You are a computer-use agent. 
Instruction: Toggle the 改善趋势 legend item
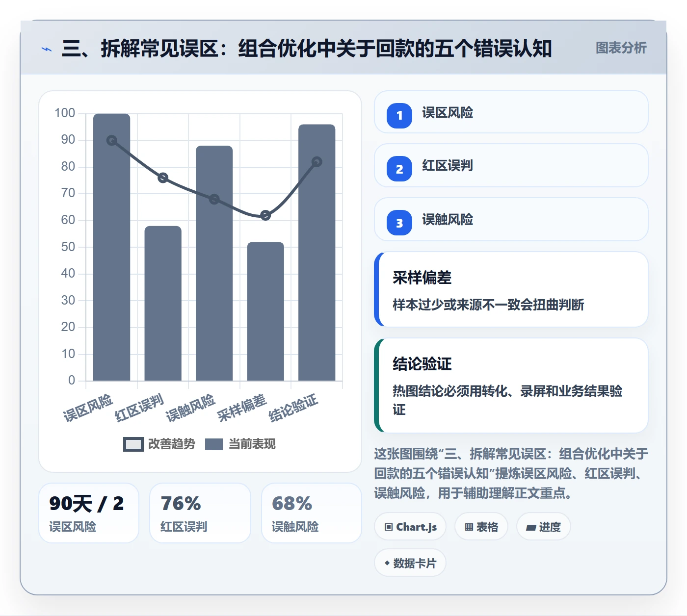click(159, 444)
